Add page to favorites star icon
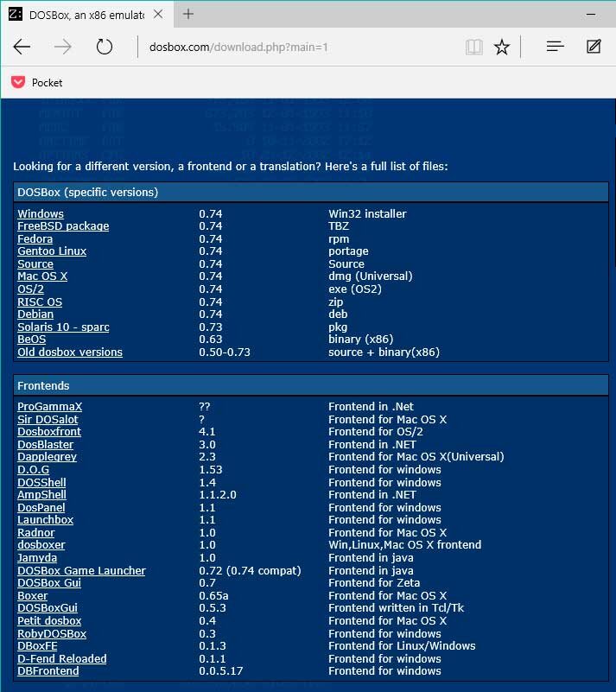Viewport: 616px width, 692px height. pos(502,47)
